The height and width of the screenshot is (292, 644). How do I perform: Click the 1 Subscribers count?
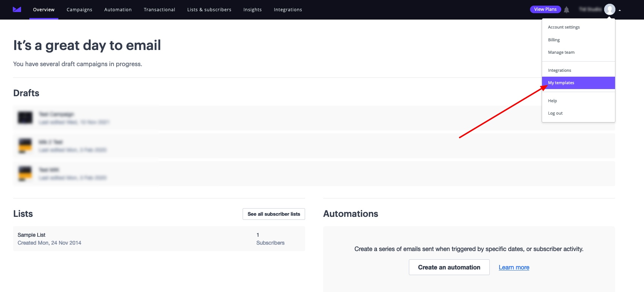tap(270, 239)
